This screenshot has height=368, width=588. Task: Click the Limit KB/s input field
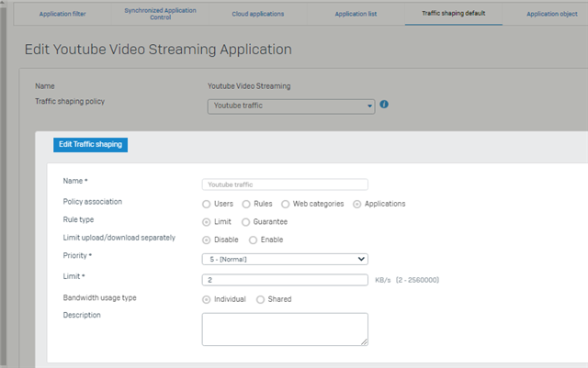pos(285,280)
